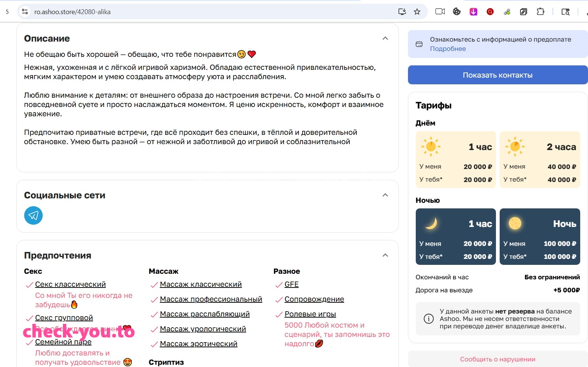Click the +5 000₽ travel fee value
Screen dimensions: 588x367
pos(566,290)
